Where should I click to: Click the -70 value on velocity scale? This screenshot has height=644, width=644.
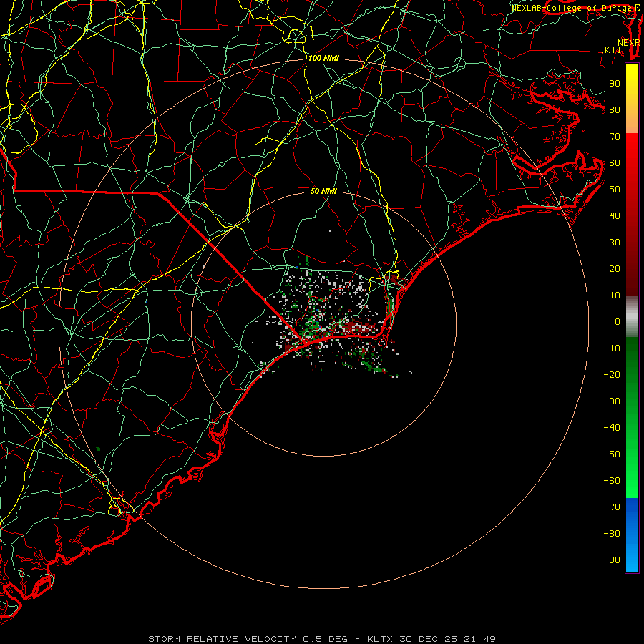(x=612, y=507)
